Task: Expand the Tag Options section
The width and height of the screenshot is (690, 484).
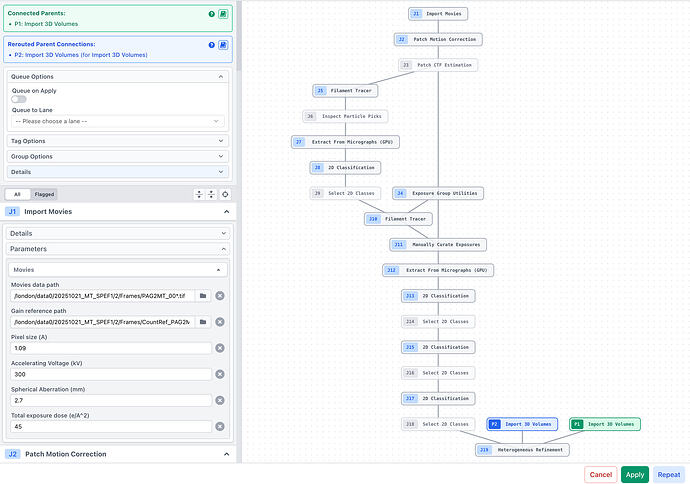Action: coord(118,141)
